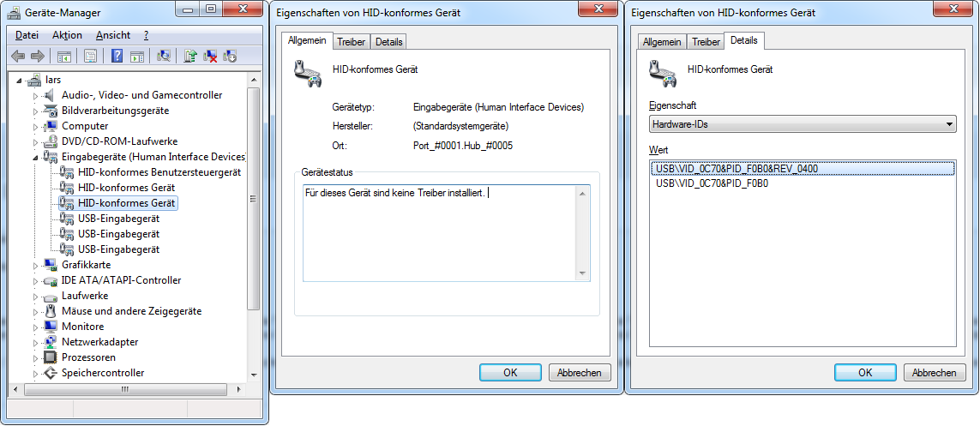Switch to Treiber tab in Gerätestatus dialog
Image resolution: width=980 pixels, height=426 pixels.
point(352,42)
